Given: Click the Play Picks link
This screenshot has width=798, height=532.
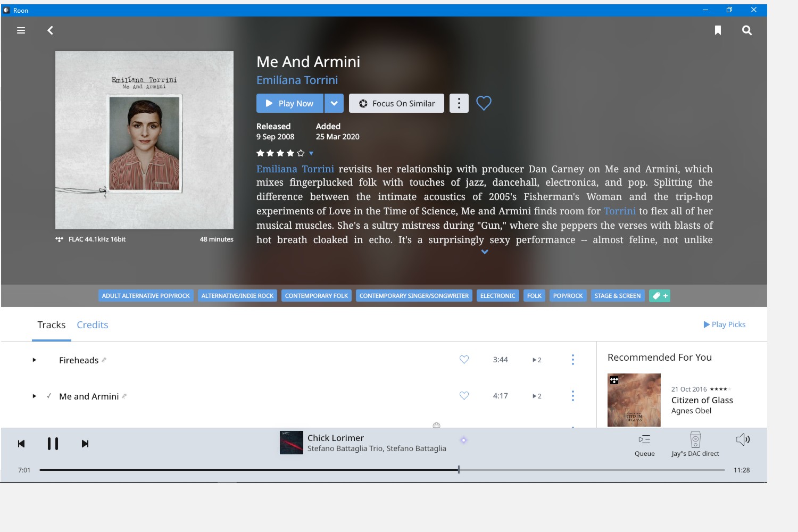Looking at the screenshot, I should click(x=725, y=325).
